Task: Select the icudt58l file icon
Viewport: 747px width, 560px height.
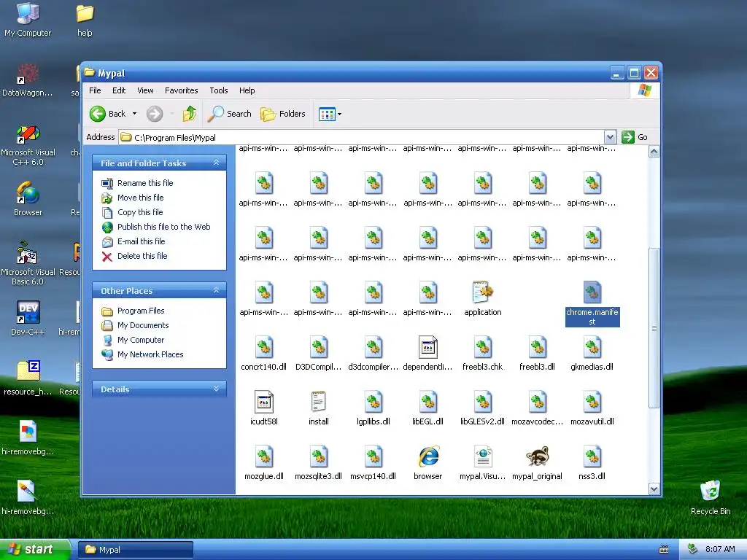Action: click(264, 402)
